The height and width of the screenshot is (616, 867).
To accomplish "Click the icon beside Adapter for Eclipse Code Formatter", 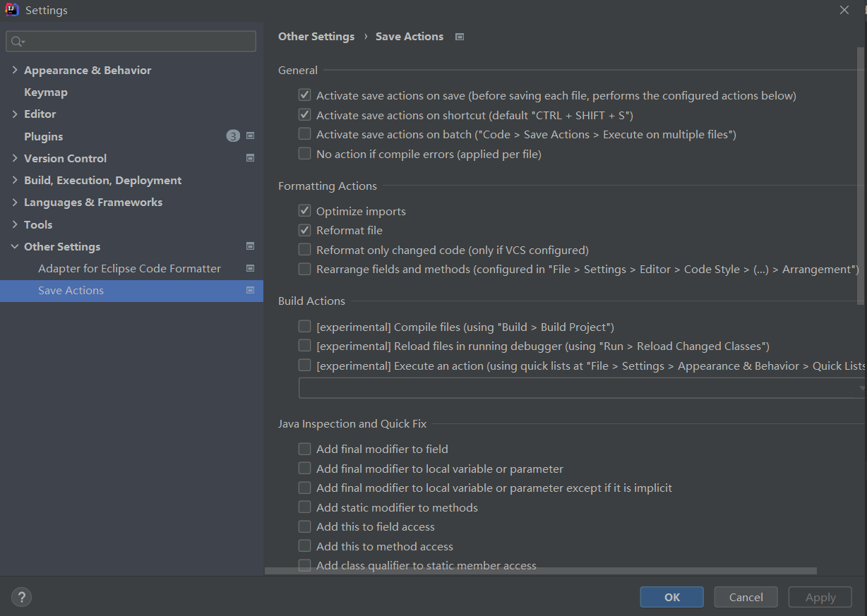I will [250, 268].
